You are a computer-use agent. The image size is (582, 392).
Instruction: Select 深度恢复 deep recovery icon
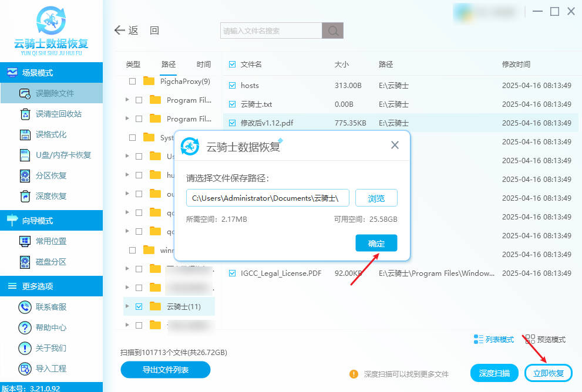pos(25,196)
